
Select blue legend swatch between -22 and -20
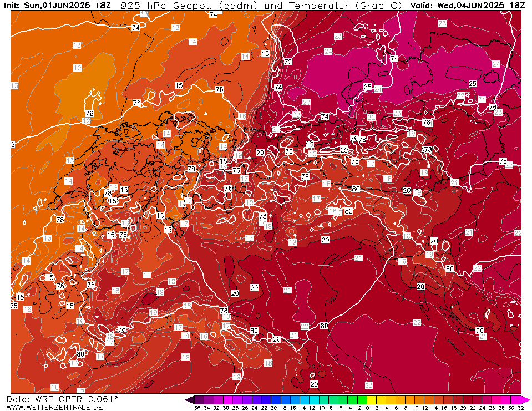(x=266, y=400)
